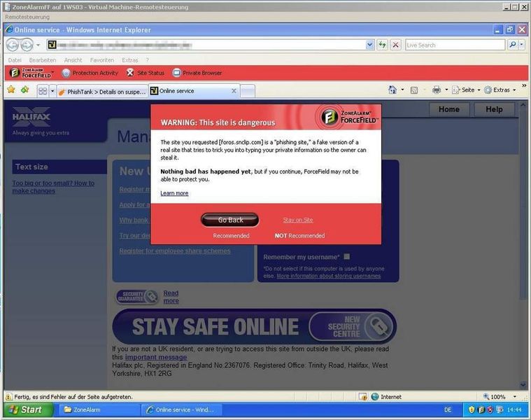
Task: Click the Favorites Center star icon
Action: pos(11,90)
